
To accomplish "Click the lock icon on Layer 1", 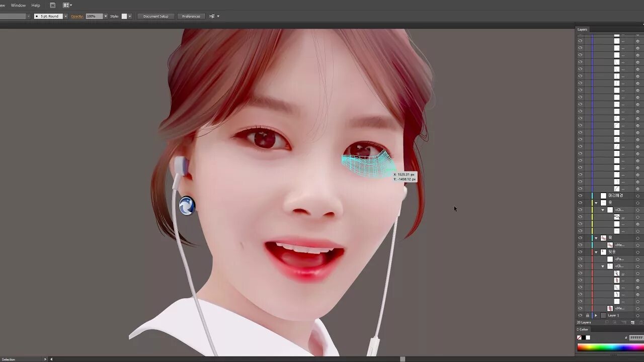I will pyautogui.click(x=587, y=315).
